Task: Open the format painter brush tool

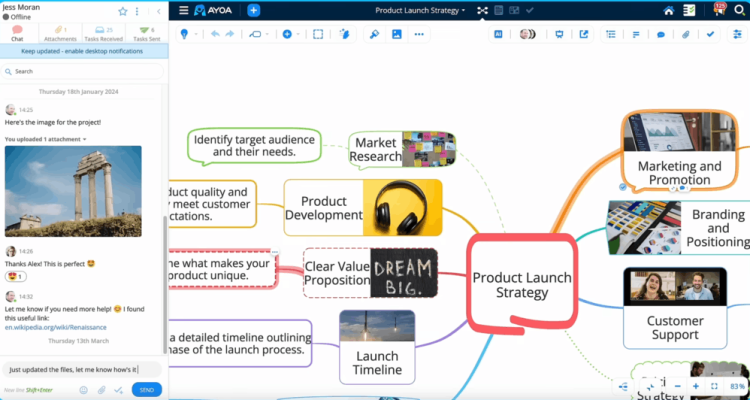Action: (x=375, y=34)
